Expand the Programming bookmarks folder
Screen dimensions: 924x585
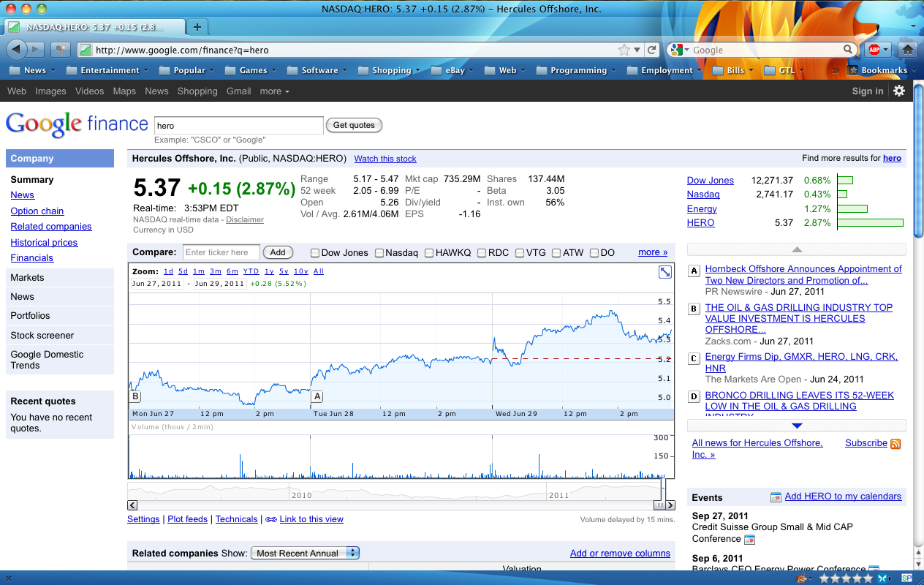click(577, 70)
